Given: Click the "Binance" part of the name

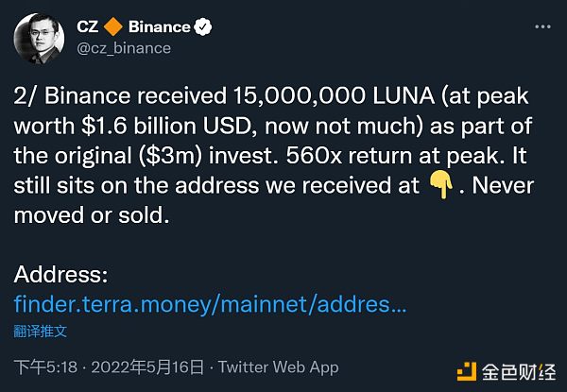Looking at the screenshot, I should 157,26.
